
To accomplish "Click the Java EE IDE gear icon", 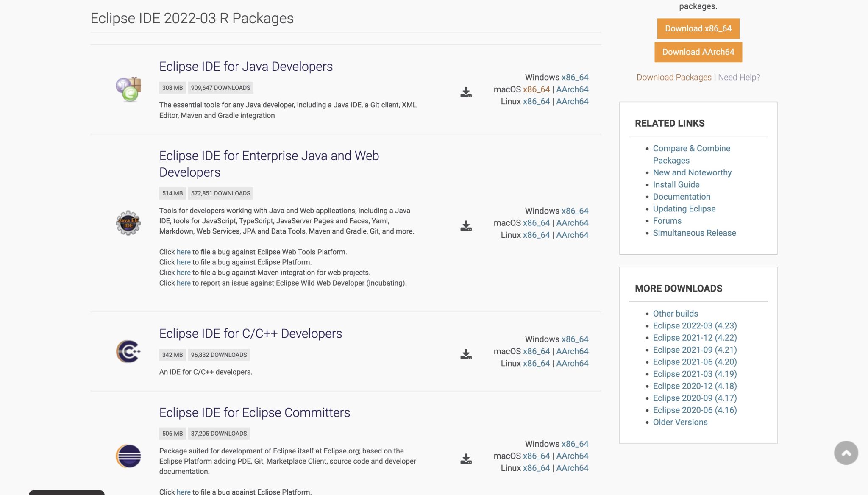I will (128, 223).
